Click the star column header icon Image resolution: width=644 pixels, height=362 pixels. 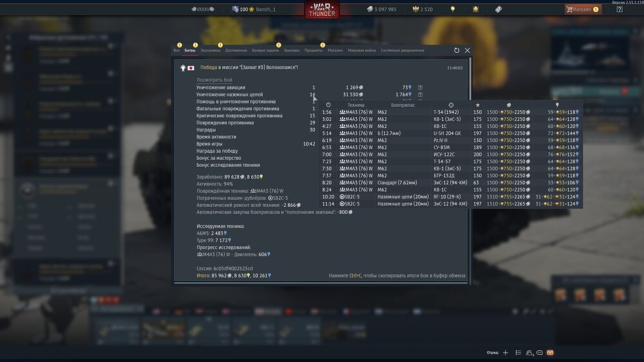(x=477, y=105)
